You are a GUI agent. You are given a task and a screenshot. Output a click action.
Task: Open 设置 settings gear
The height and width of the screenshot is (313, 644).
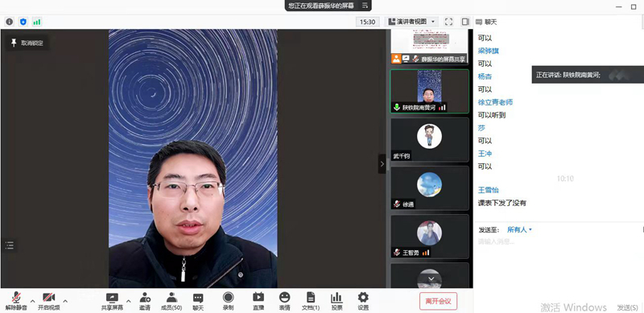pos(363,302)
